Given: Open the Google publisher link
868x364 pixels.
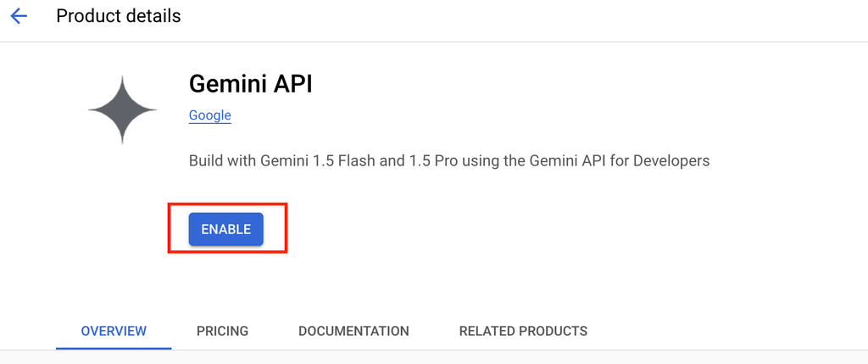Looking at the screenshot, I should [x=209, y=115].
